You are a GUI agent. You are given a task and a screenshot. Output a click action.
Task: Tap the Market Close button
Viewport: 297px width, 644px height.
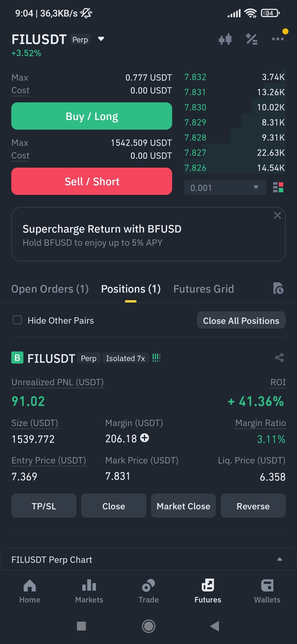tap(183, 506)
